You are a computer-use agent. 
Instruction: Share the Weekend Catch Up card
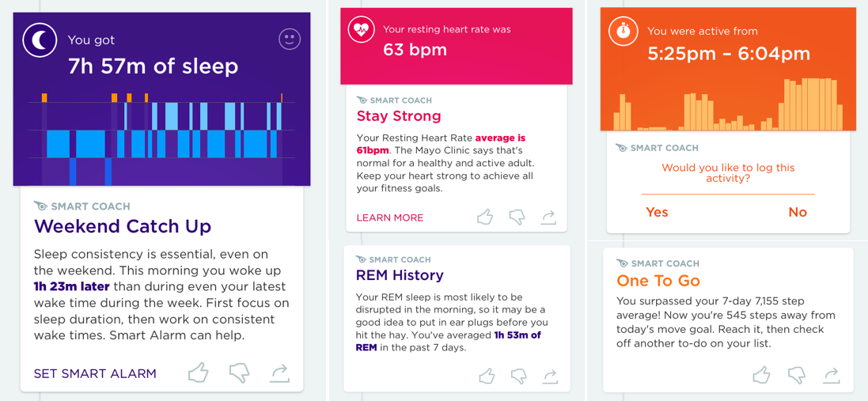280,373
